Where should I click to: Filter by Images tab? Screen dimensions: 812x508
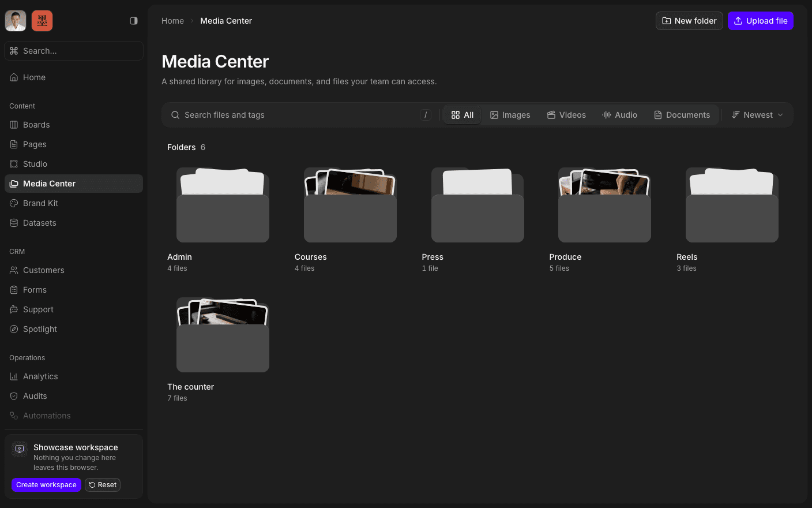(x=510, y=115)
